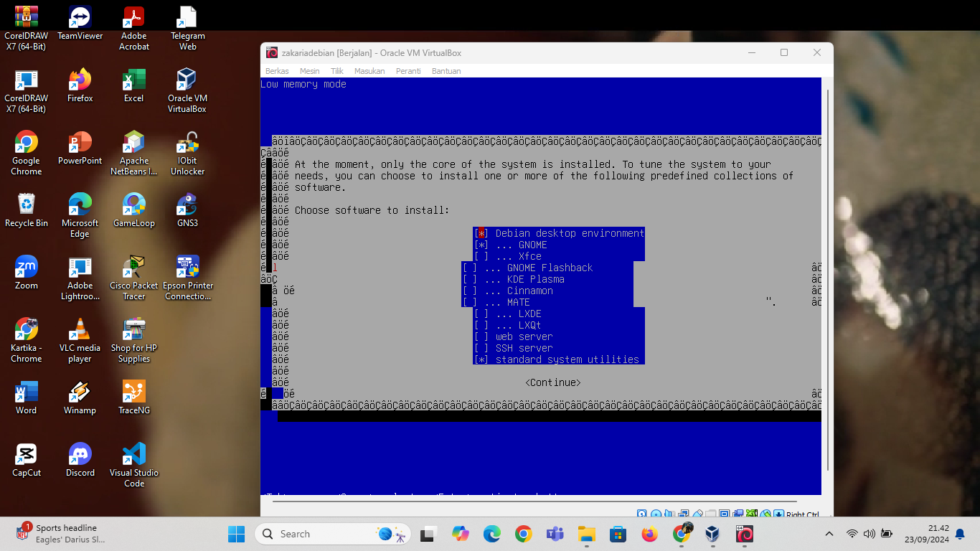Select Shop for HP Supplies icon

(x=134, y=341)
